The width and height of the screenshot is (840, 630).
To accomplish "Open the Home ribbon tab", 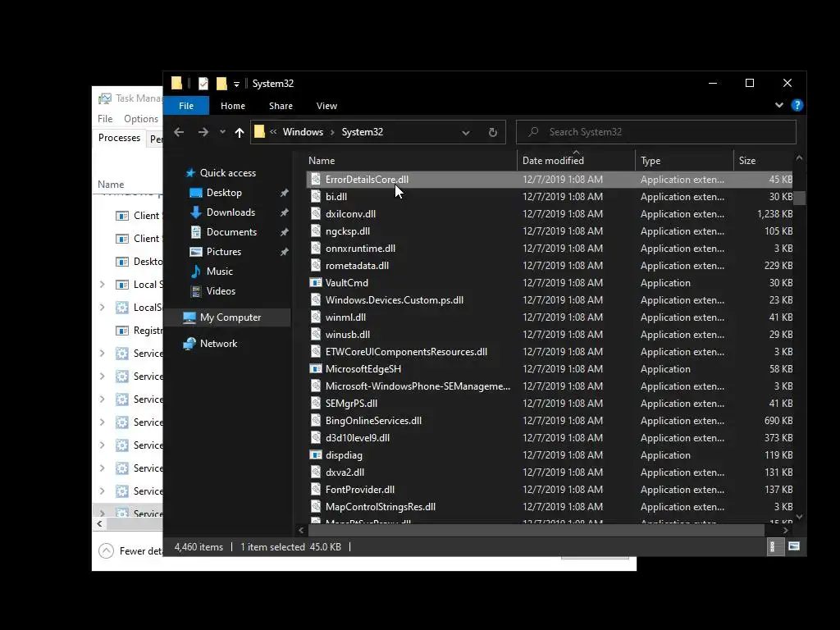I will [x=232, y=106].
